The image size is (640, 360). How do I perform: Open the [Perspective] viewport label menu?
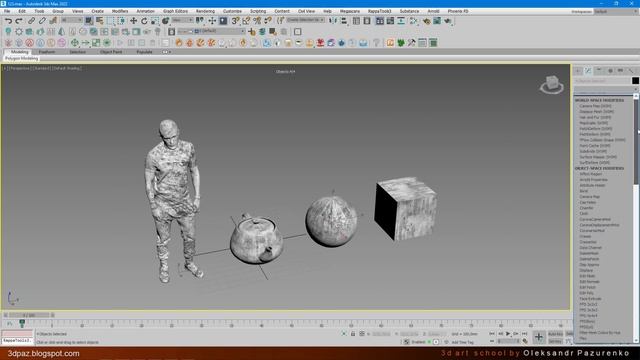19,68
